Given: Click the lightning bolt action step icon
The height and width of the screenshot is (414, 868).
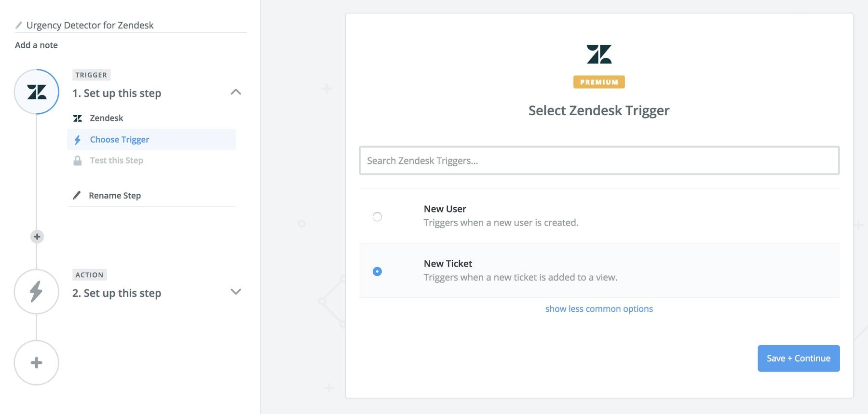Looking at the screenshot, I should (37, 292).
